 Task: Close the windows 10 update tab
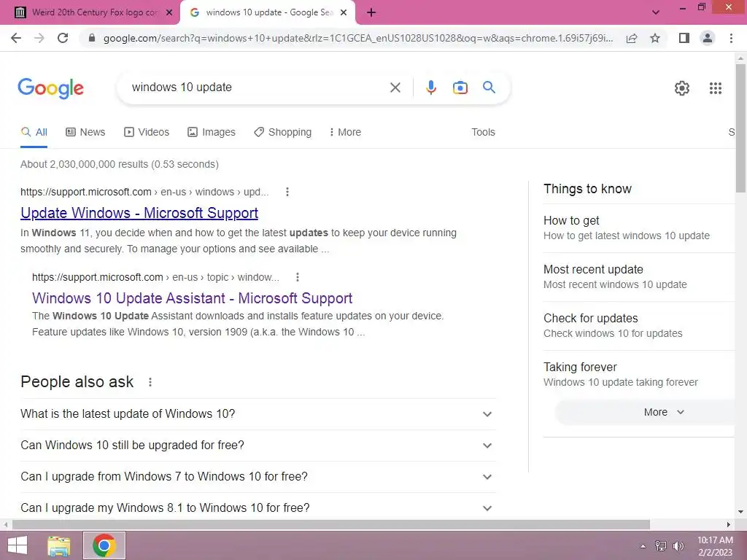344,13
